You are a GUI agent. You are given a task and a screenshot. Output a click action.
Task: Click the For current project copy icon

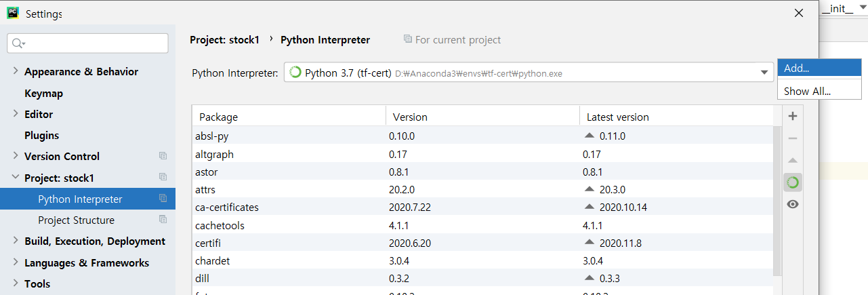tap(407, 39)
